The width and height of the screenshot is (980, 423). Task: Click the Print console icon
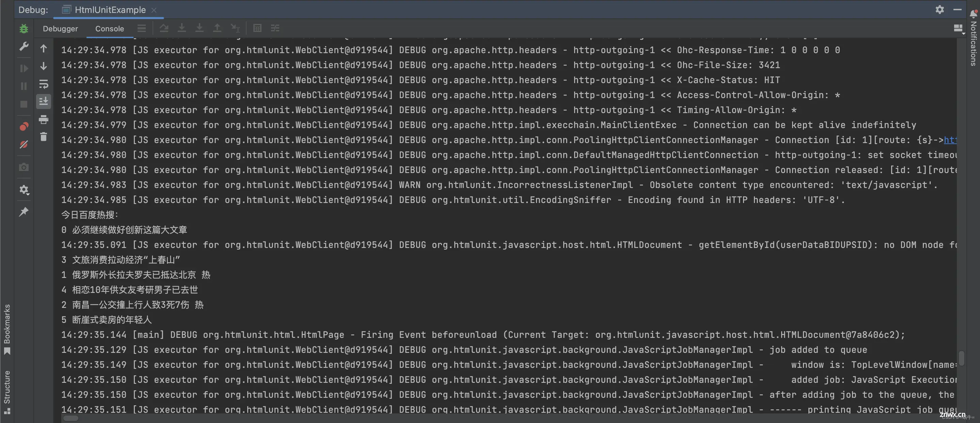pos(43,120)
